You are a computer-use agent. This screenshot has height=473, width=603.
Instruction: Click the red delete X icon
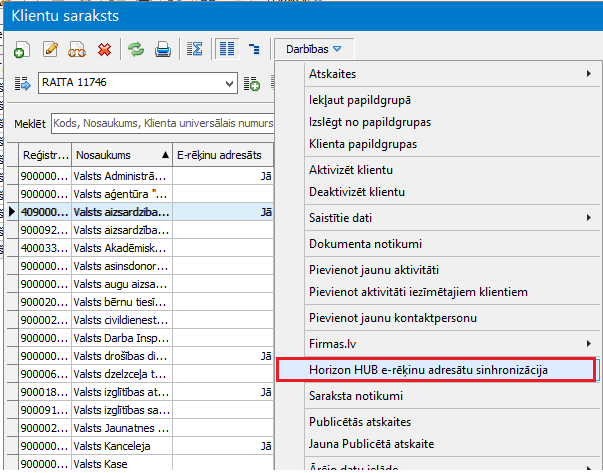[104, 49]
